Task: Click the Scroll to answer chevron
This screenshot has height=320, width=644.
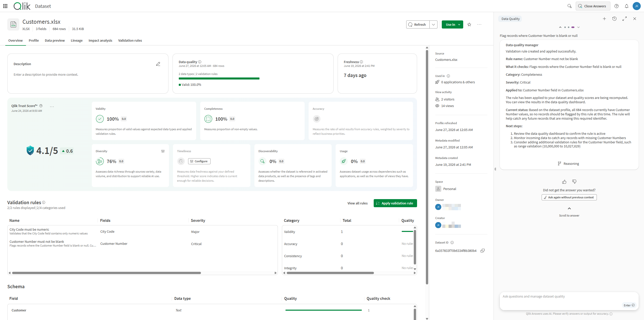Action: (x=569, y=208)
